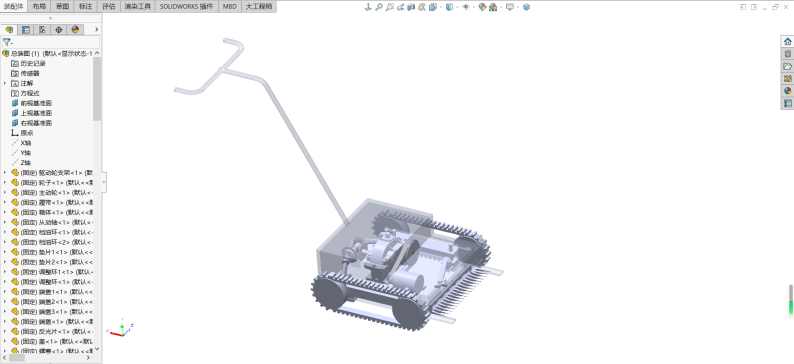
Task: Select the 方程式 tree item
Action: tap(25, 93)
